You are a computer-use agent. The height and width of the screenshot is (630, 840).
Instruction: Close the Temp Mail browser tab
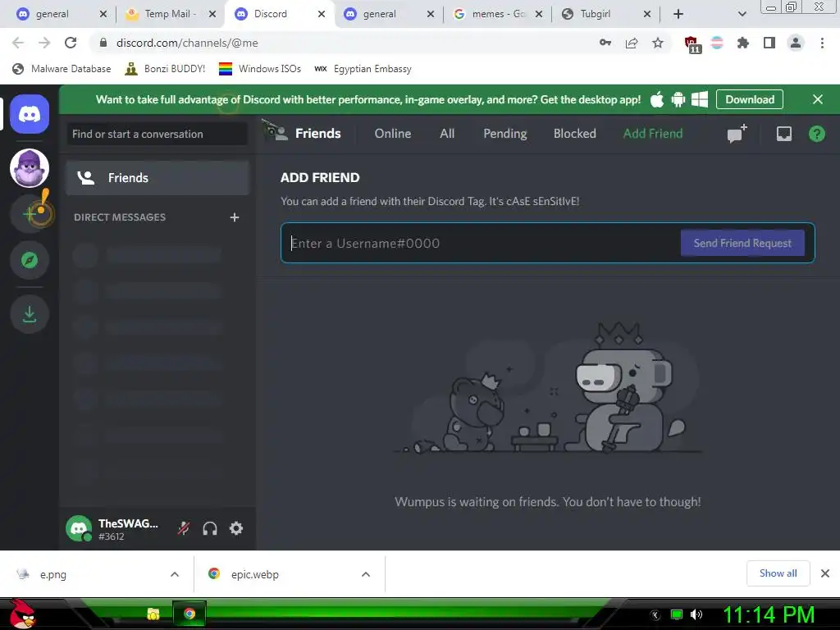tap(212, 14)
